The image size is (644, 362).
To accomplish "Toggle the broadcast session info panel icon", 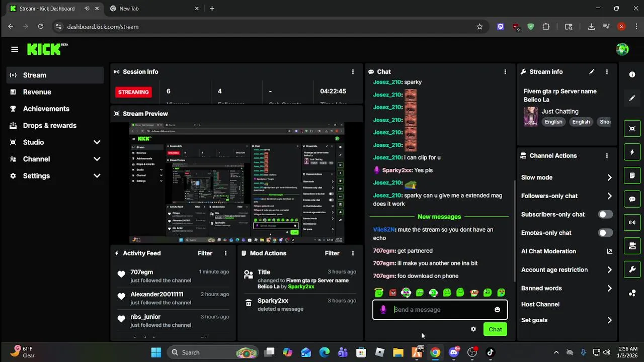I will (x=632, y=222).
